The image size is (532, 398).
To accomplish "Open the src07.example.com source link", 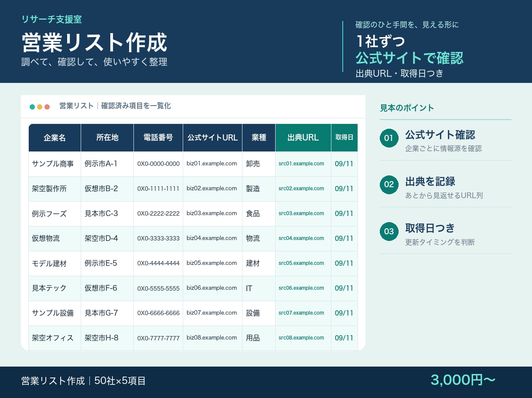I will 301,313.
